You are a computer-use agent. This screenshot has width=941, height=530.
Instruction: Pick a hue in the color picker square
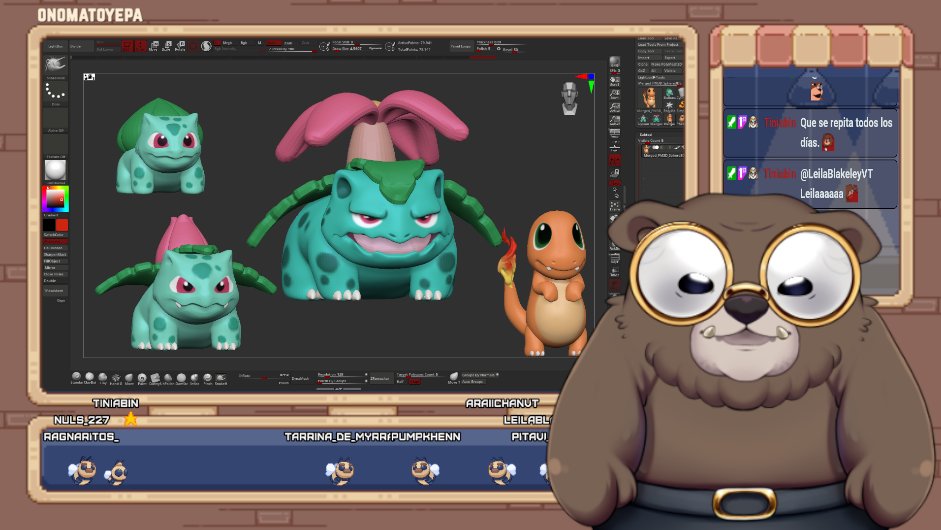click(x=55, y=199)
